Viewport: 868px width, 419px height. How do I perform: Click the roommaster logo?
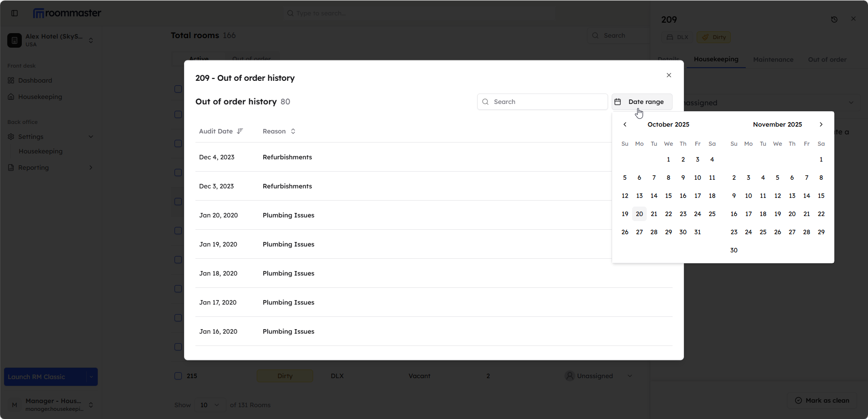click(67, 13)
